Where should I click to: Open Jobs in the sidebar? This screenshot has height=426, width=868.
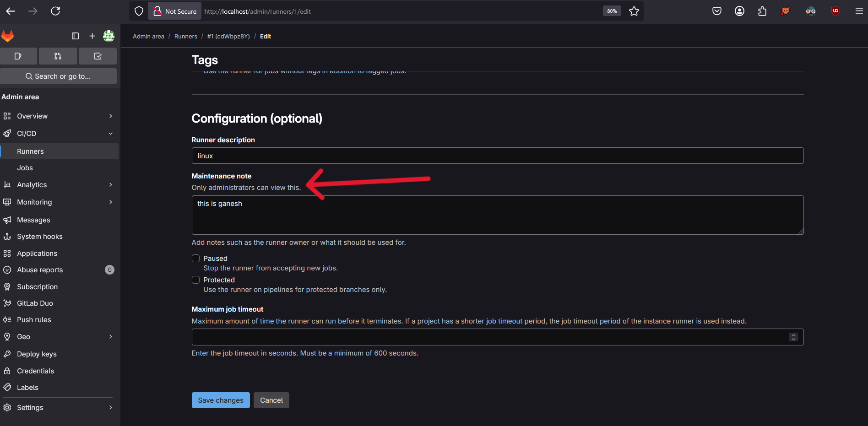pyautogui.click(x=25, y=168)
